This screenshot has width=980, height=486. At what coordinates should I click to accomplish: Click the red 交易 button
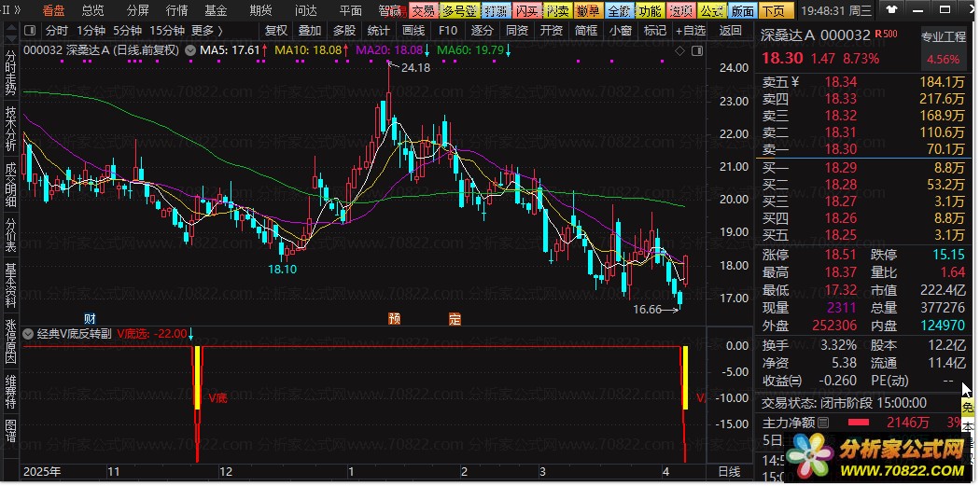(x=423, y=10)
